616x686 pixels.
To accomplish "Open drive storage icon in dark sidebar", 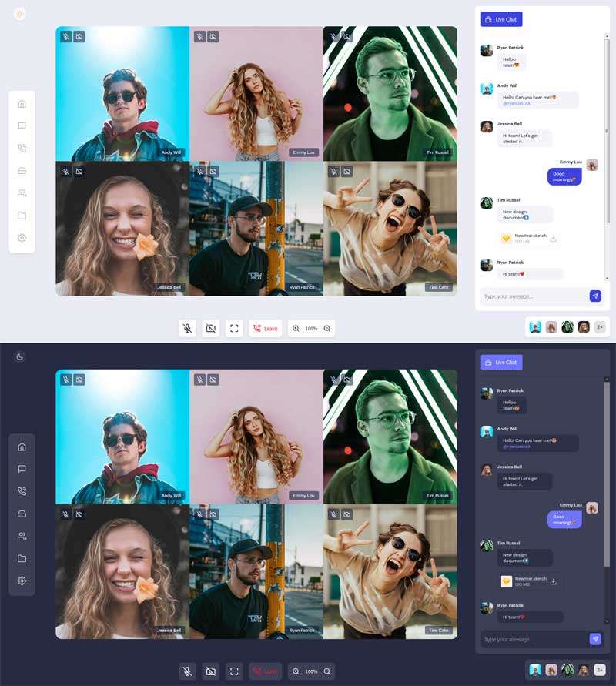I will [x=22, y=514].
